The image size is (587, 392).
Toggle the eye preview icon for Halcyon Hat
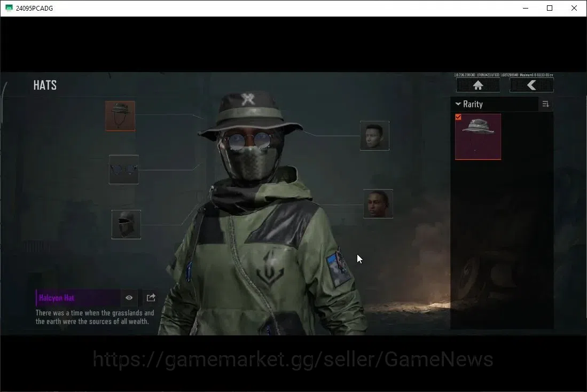pos(129,297)
